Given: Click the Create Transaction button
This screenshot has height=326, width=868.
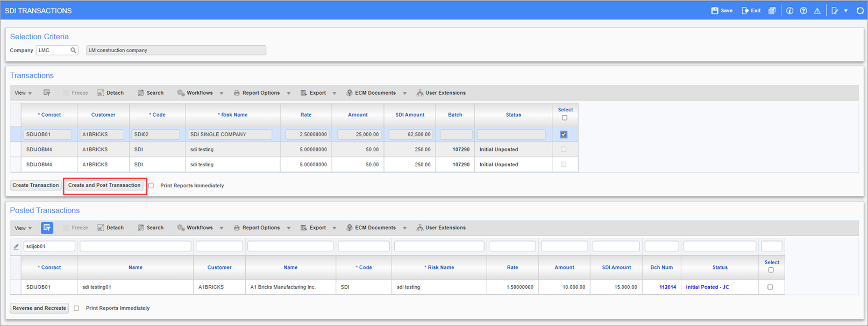Looking at the screenshot, I should tap(35, 185).
